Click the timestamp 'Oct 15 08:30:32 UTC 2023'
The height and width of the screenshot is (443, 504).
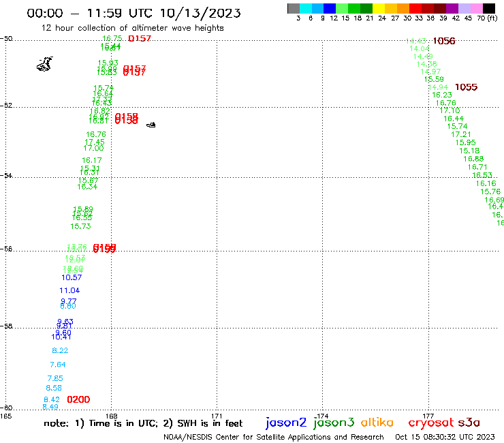tap(445, 437)
